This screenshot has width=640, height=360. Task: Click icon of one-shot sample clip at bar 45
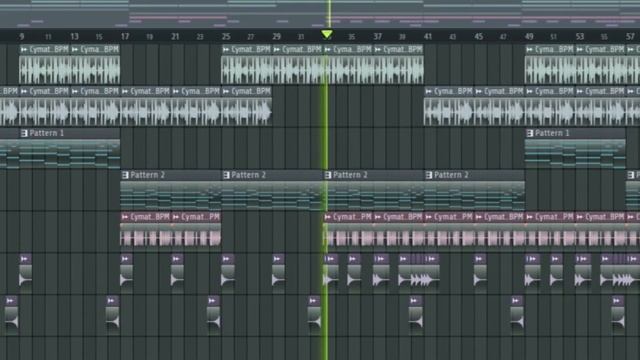pos(479,258)
